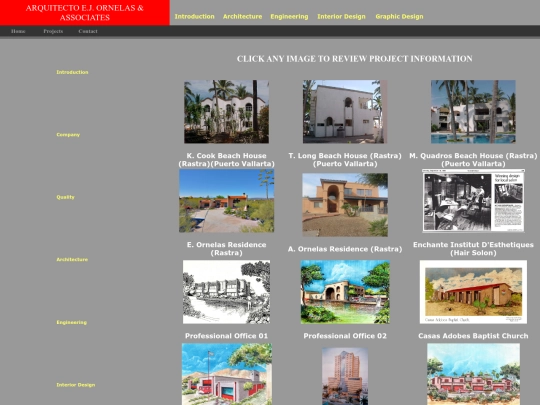Open the Professional Office 01 sketch
Screen dimensions: 540x405
[227, 292]
